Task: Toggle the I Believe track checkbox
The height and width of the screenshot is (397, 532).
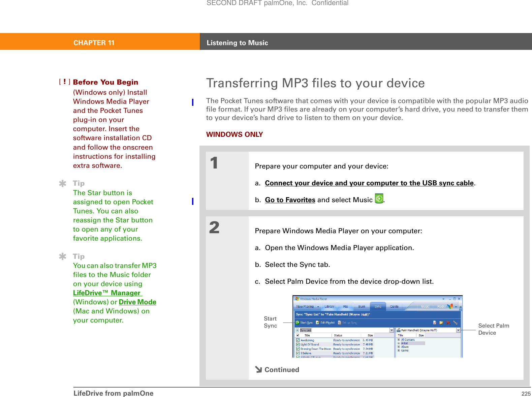Action: coord(298,353)
